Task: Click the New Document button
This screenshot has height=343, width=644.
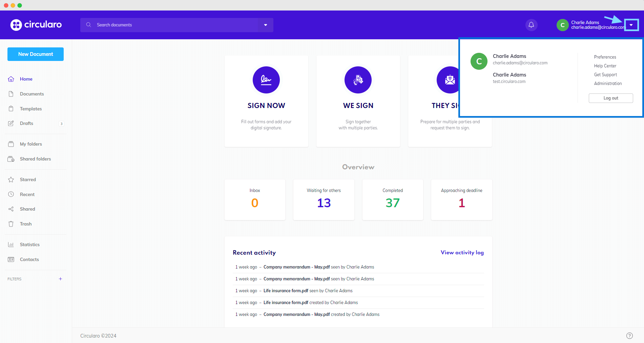Action: pos(36,54)
